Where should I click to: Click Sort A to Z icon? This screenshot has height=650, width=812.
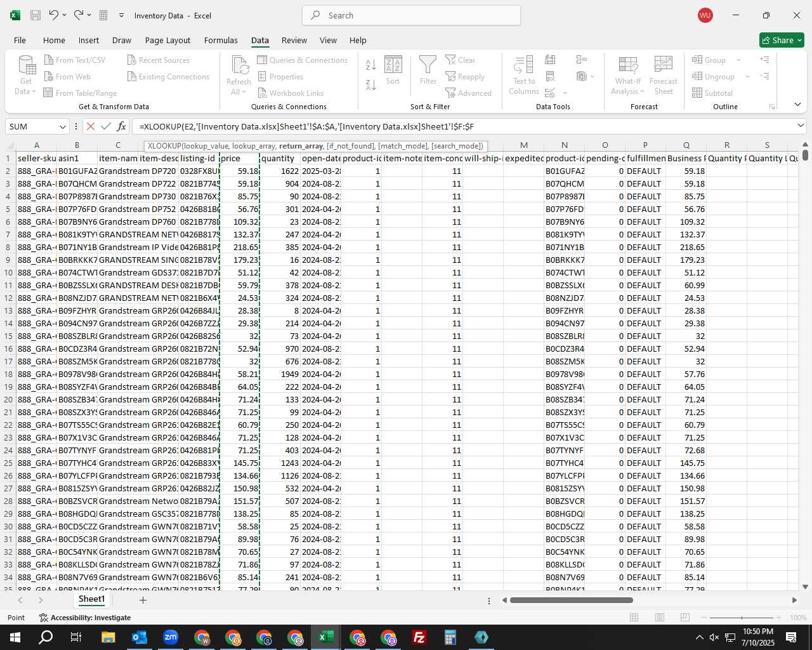click(x=371, y=64)
